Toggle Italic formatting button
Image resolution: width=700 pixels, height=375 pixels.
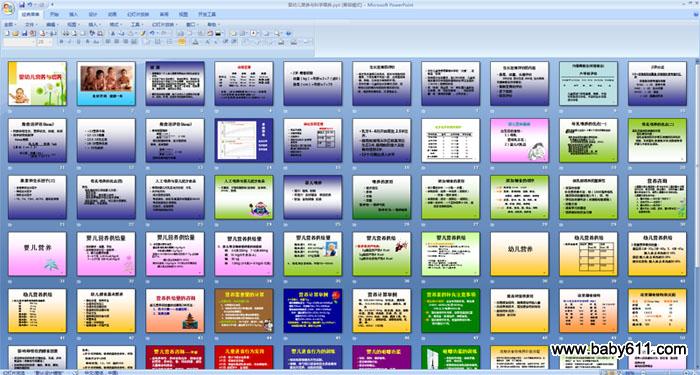pos(70,42)
